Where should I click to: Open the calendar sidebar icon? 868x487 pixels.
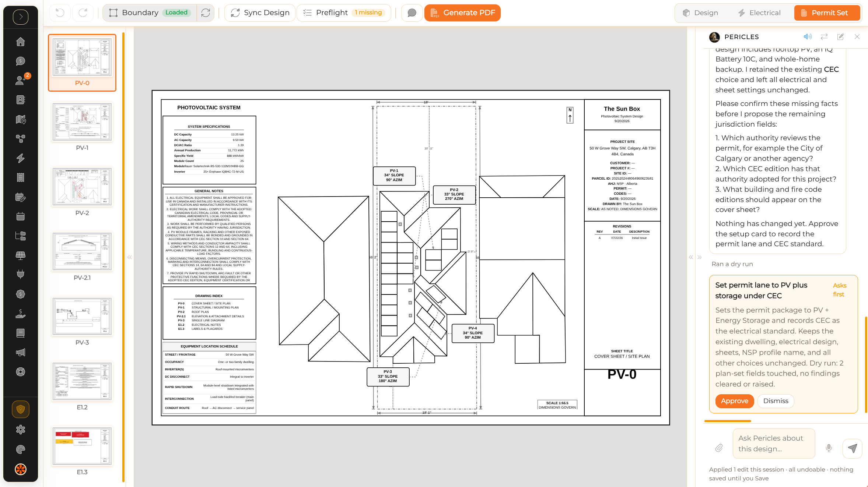coord(21,216)
